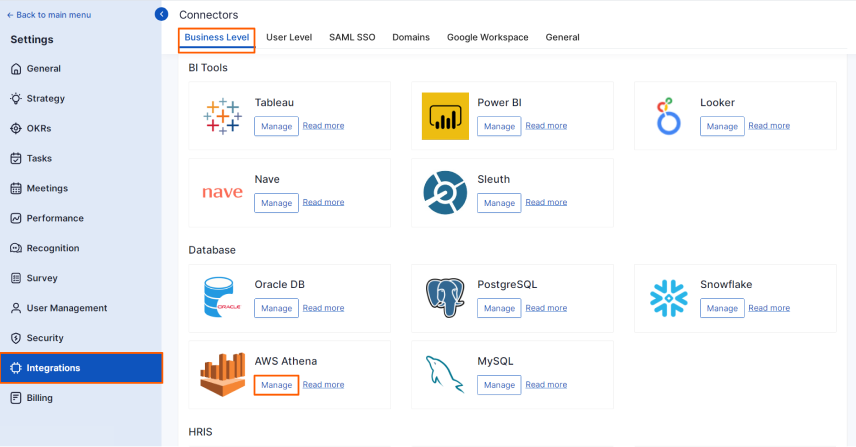This screenshot has width=856, height=447.
Task: Read more about MySQL
Action: (546, 385)
